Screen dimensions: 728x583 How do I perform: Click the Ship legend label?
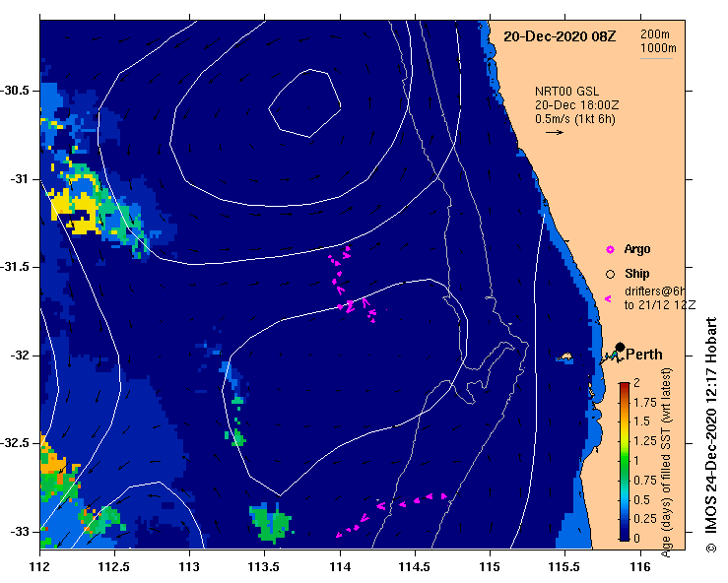636,274
